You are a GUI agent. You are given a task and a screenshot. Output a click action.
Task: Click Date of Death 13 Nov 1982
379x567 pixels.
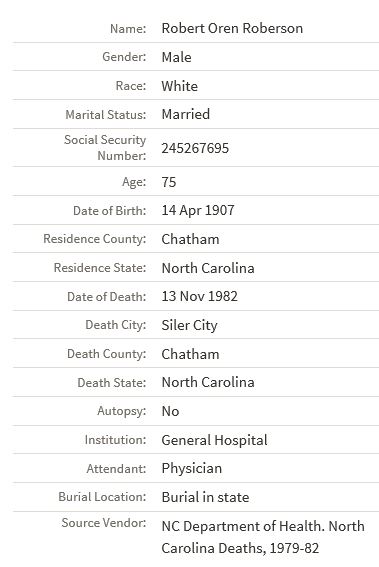tap(200, 297)
